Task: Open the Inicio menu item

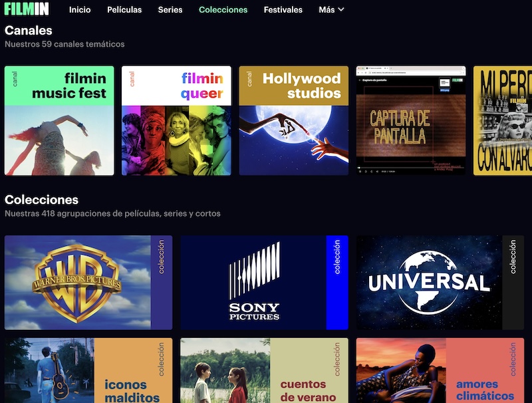Action: point(80,10)
